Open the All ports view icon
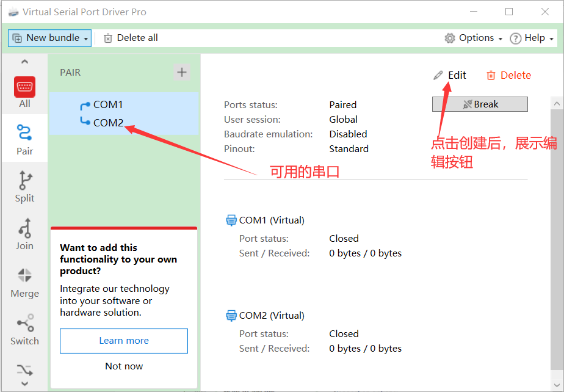This screenshot has height=392, width=564. [x=24, y=87]
